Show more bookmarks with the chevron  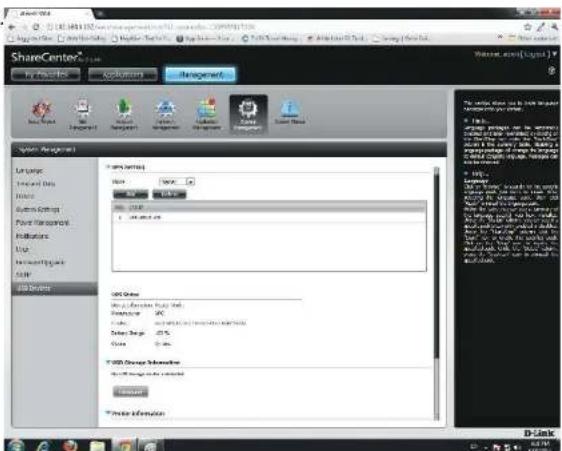click(500, 38)
